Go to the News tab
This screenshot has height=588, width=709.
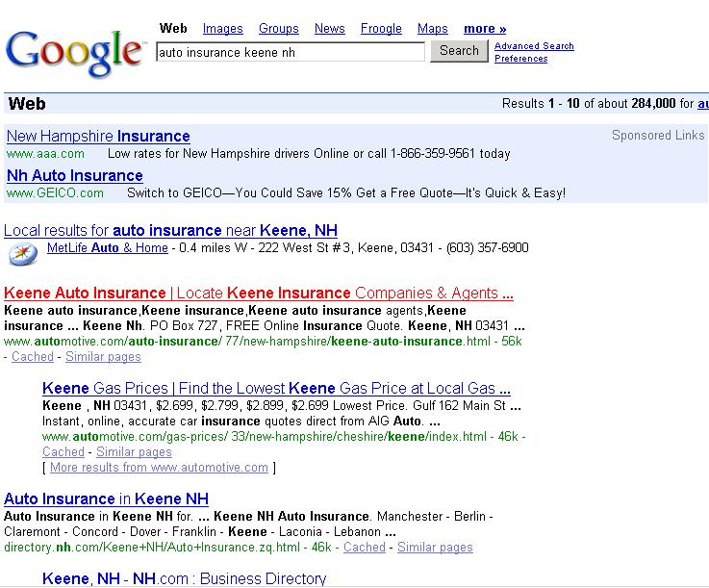[330, 29]
